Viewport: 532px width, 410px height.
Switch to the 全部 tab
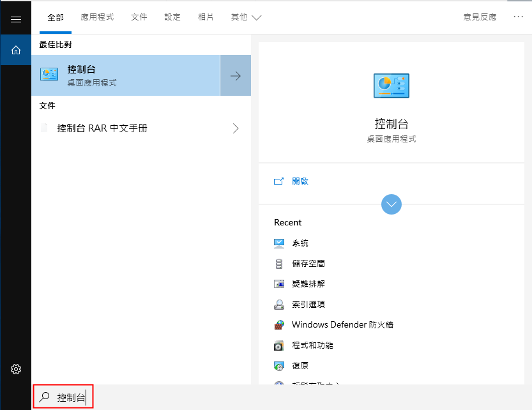click(x=56, y=17)
